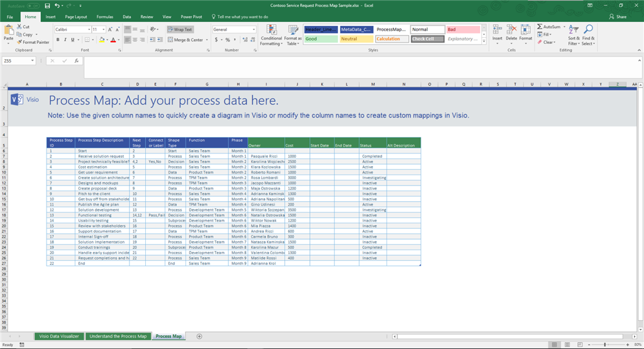Decrease the indent

click(153, 40)
